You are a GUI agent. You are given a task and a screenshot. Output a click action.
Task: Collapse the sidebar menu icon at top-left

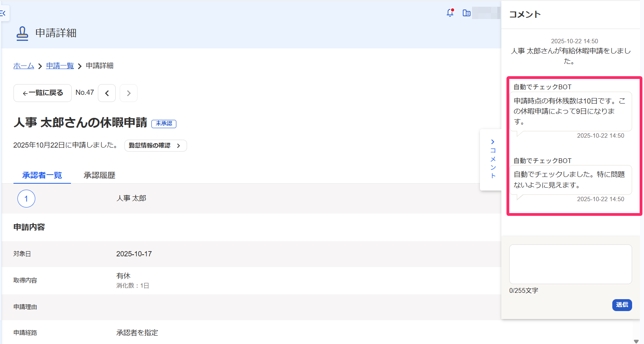[x=4, y=13]
